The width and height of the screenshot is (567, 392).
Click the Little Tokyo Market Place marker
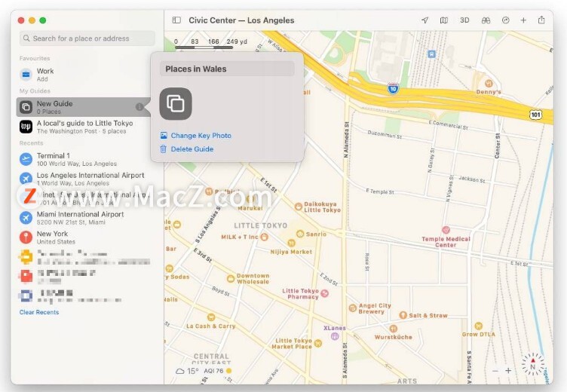point(318,343)
